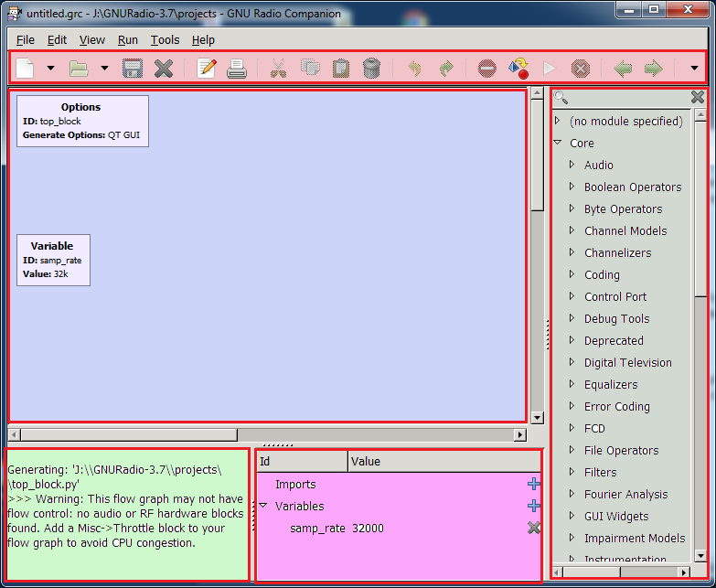The width and height of the screenshot is (716, 588).
Task: Expand the FCD category
Action: click(572, 428)
